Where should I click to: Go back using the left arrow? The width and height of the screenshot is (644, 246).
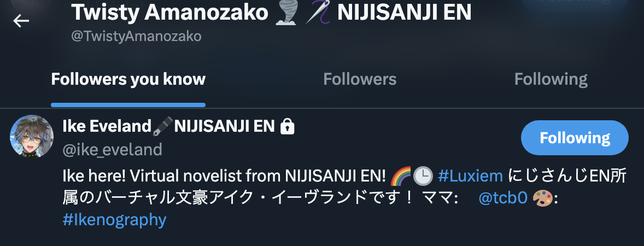(x=21, y=21)
